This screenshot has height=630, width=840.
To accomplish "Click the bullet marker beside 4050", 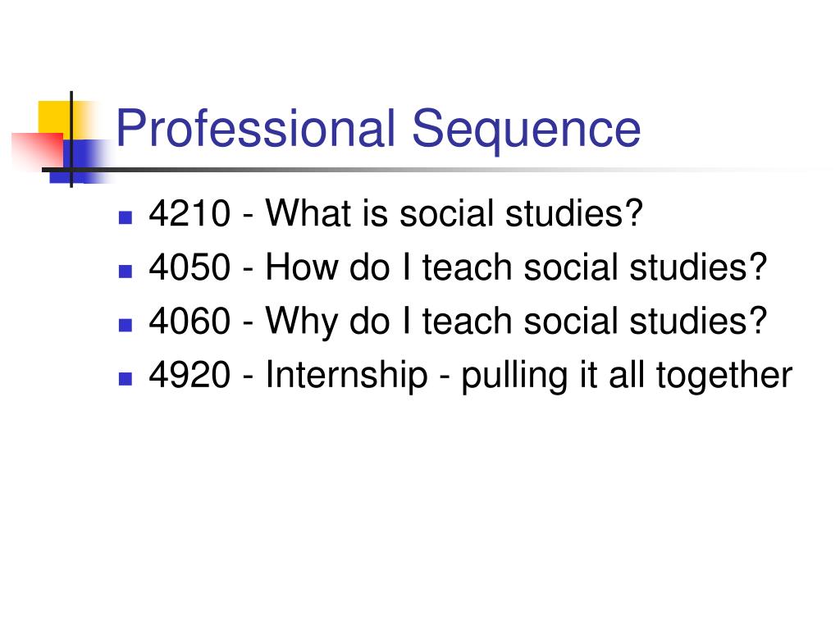I will [x=126, y=271].
